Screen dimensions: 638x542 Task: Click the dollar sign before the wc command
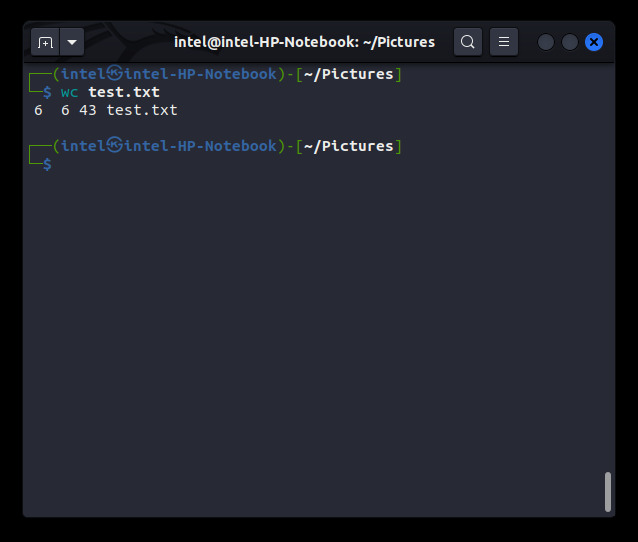click(47, 92)
